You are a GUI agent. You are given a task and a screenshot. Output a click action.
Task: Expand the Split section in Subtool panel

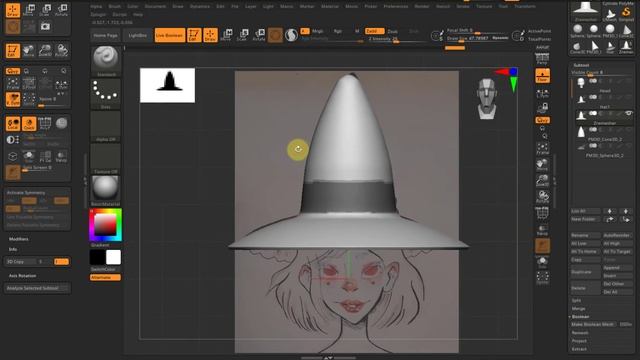point(576,300)
